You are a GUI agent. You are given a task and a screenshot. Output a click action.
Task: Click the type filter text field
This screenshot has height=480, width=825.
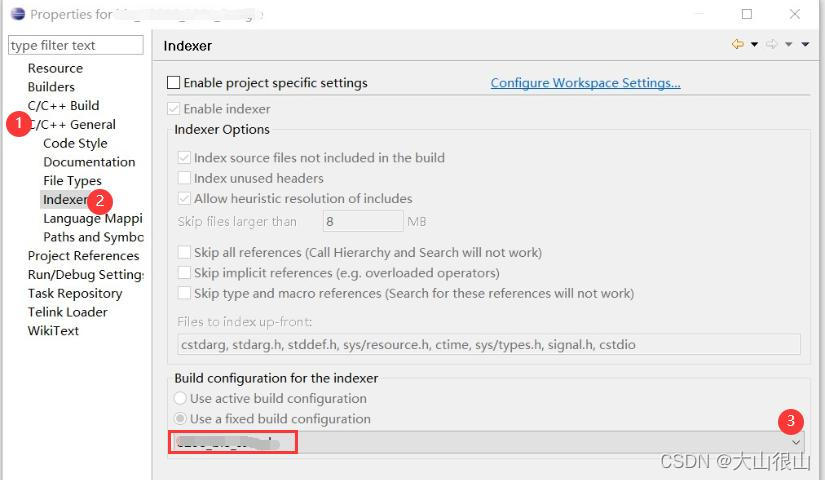[x=76, y=45]
